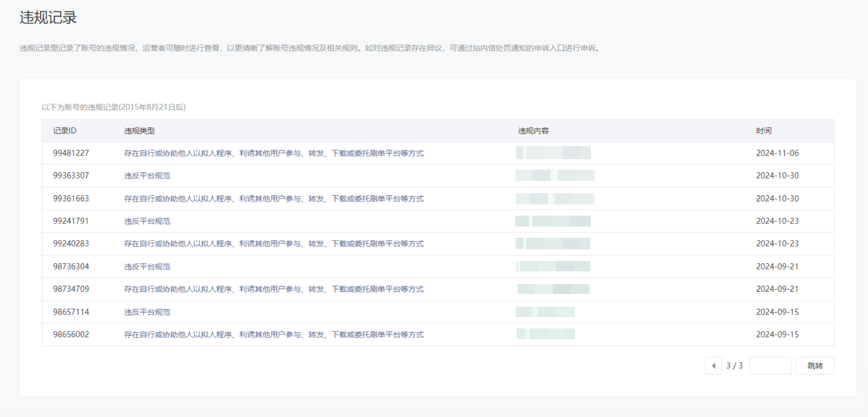Image resolution: width=868 pixels, height=417 pixels.
Task: Open violation type link for record 98656002
Action: (273, 335)
